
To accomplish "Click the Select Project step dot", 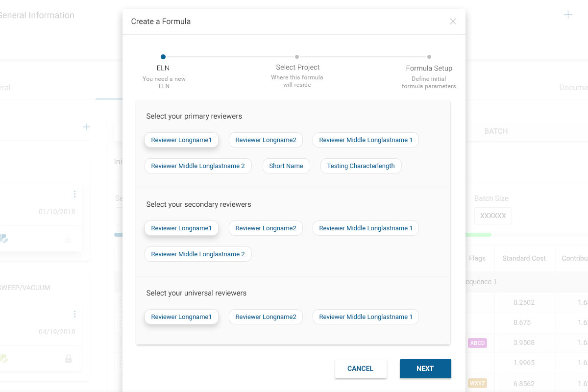I will [x=297, y=57].
